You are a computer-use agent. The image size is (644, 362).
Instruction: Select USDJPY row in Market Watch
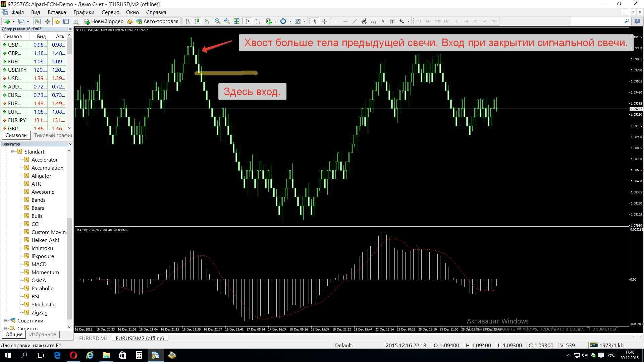34,70
